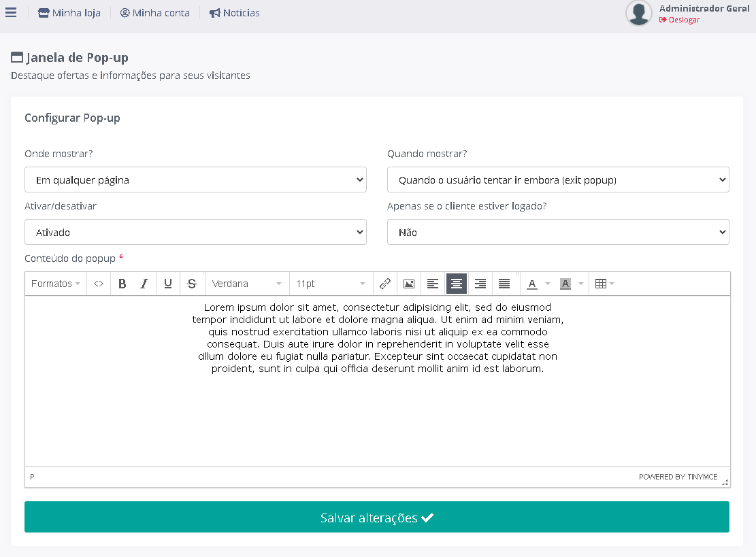The height and width of the screenshot is (557, 756).
Task: Justify the text
Action: [504, 284]
